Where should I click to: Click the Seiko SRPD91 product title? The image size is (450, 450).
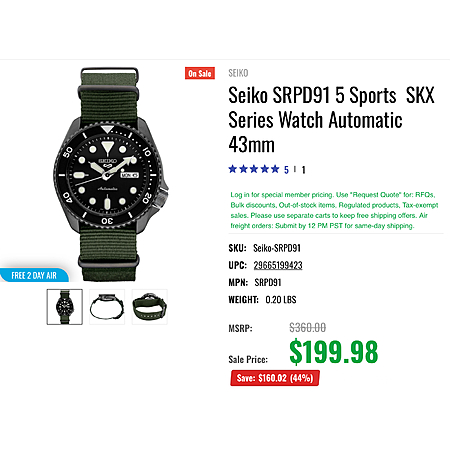pyautogui.click(x=331, y=120)
